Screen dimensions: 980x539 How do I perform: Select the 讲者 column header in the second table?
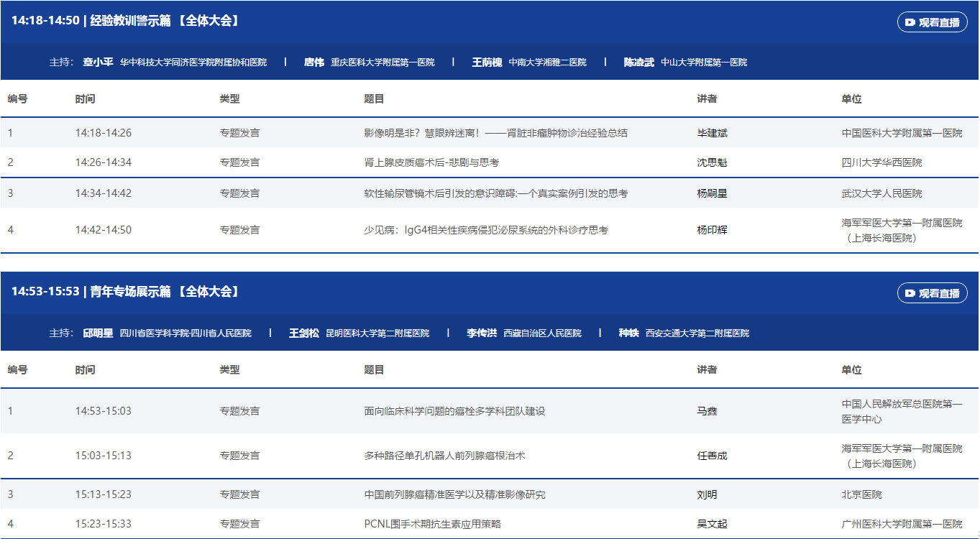click(x=707, y=370)
